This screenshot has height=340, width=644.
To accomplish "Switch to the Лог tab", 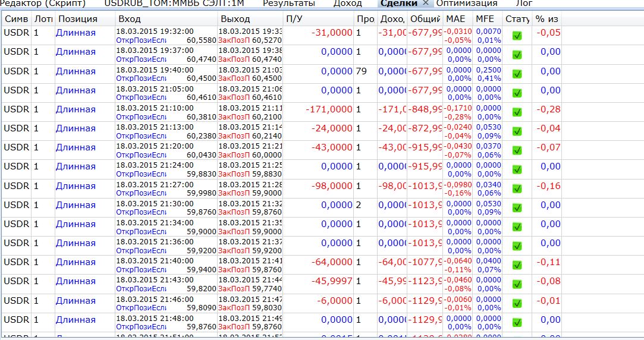I will [x=524, y=4].
